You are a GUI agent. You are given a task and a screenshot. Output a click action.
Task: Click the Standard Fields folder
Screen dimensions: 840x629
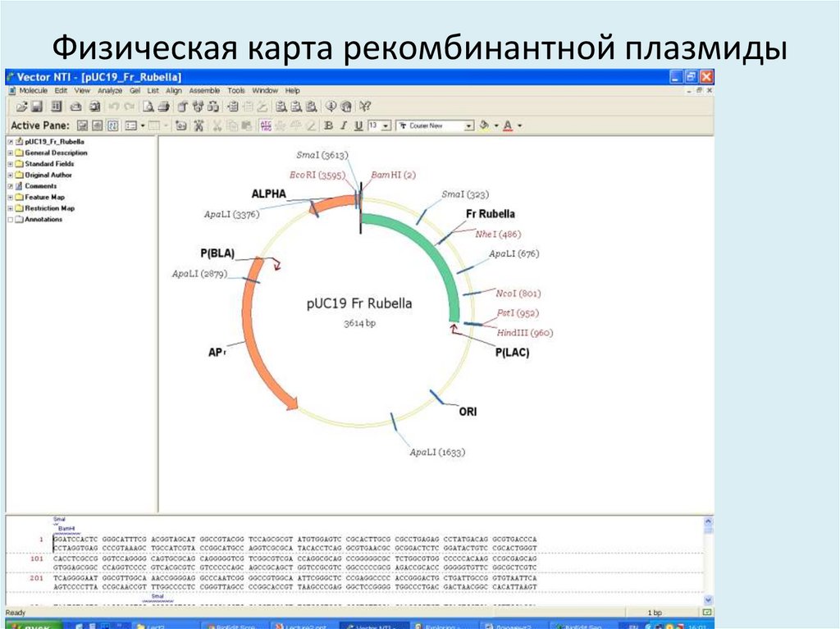52,164
